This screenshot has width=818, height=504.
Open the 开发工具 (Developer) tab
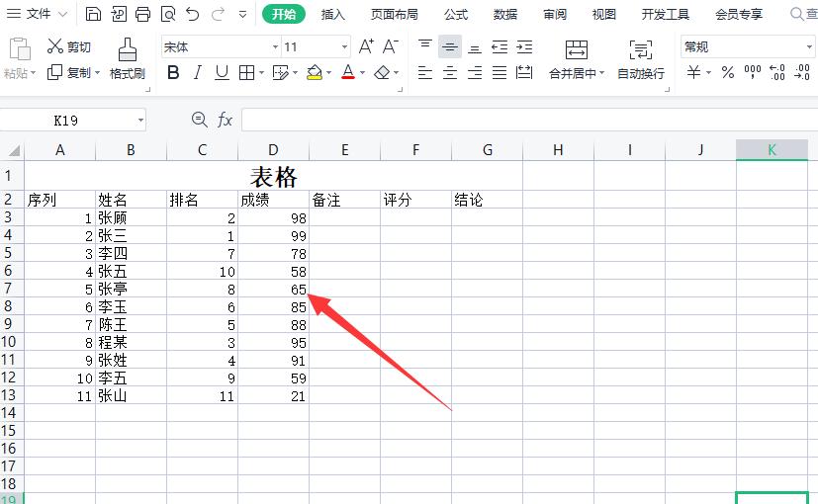[x=665, y=15]
